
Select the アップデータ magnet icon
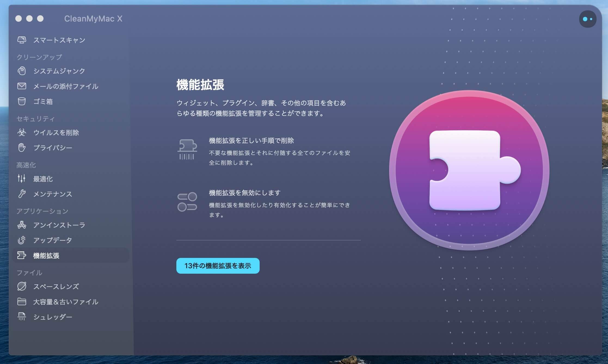[22, 240]
